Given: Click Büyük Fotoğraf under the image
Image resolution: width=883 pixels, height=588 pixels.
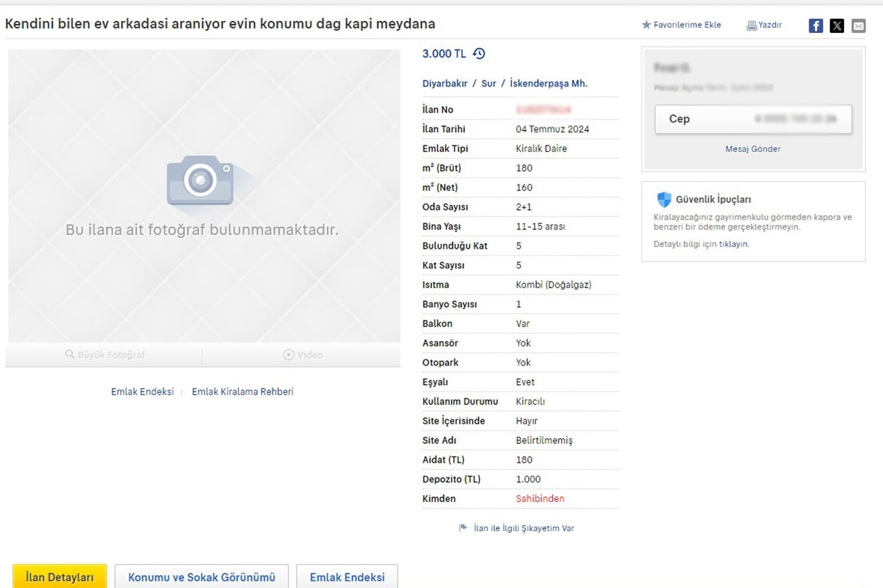Looking at the screenshot, I should coord(105,355).
